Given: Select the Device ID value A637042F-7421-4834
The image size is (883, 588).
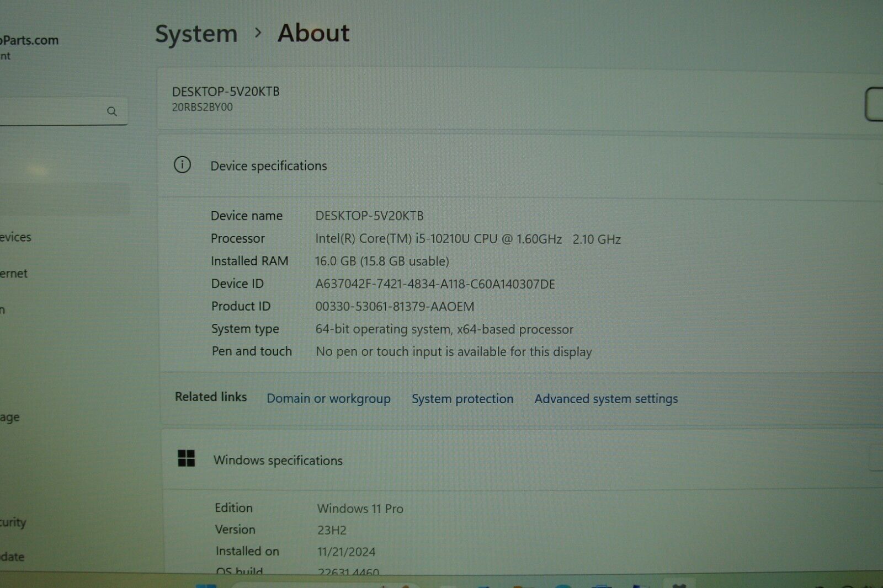Looking at the screenshot, I should point(435,284).
